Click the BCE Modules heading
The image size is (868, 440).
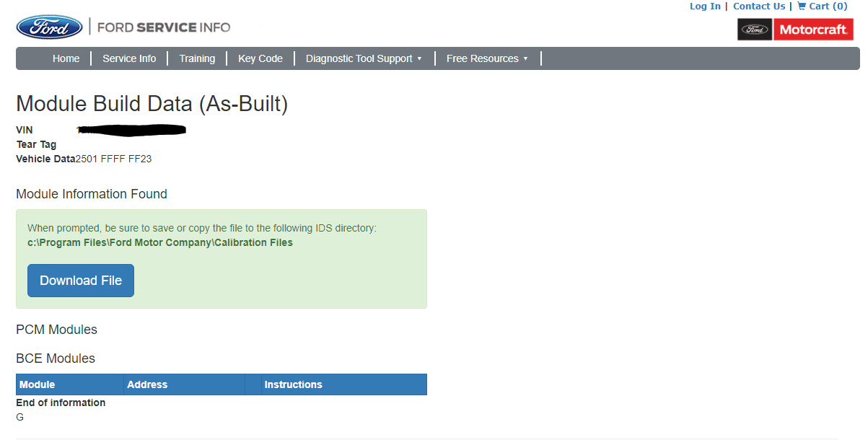click(x=56, y=358)
